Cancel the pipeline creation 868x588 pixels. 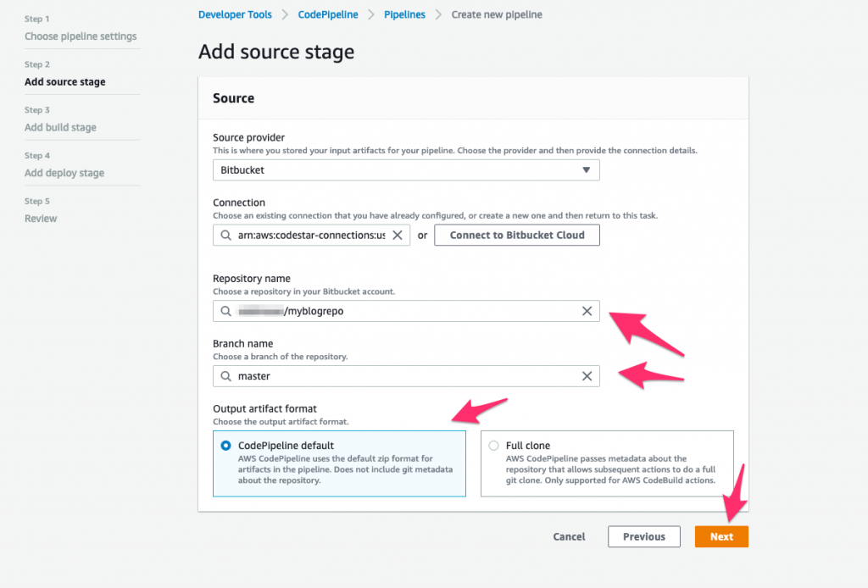click(x=568, y=536)
